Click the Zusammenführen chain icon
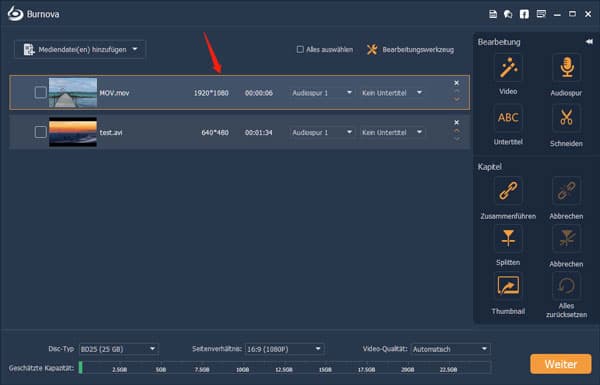 coord(508,191)
